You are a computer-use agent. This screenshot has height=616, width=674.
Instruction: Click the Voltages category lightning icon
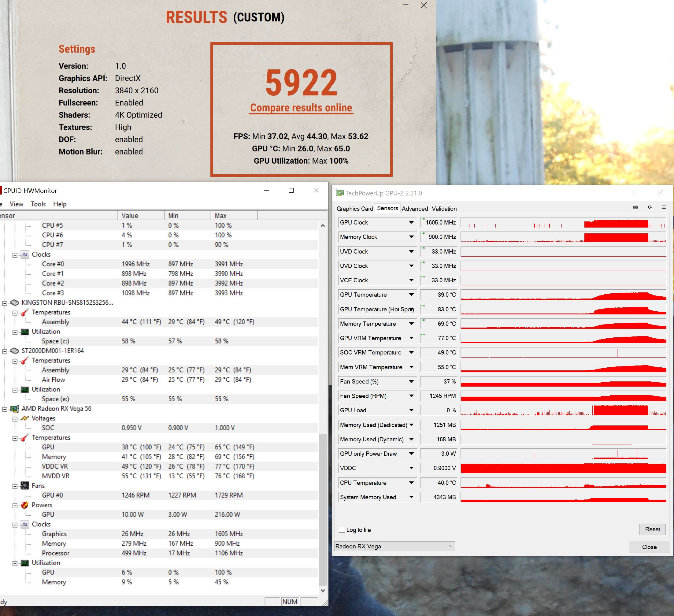[x=25, y=418]
